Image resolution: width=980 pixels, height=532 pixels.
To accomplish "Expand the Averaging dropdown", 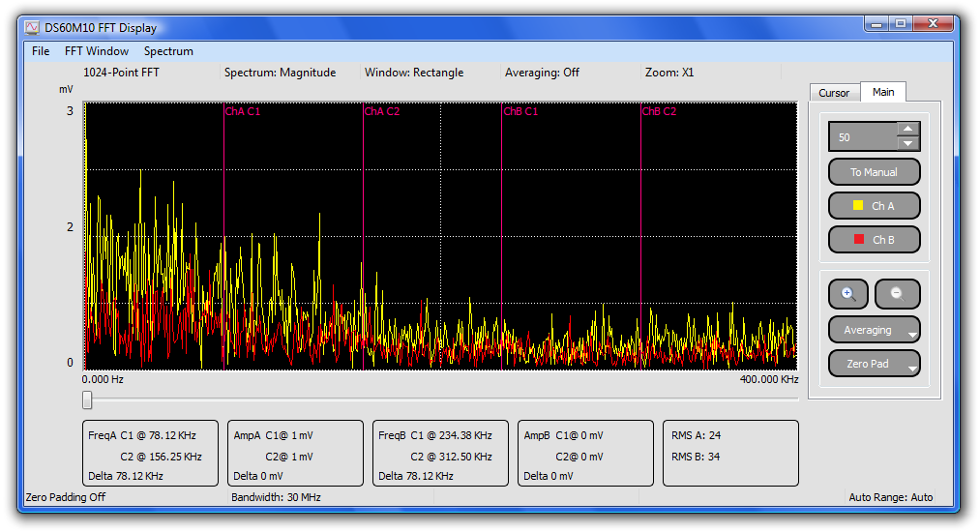I will [x=874, y=330].
